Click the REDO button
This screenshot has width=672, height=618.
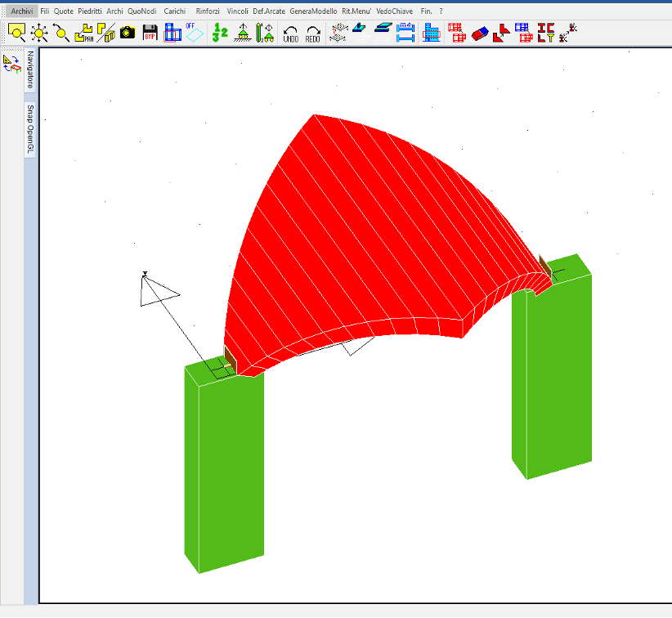point(313,34)
